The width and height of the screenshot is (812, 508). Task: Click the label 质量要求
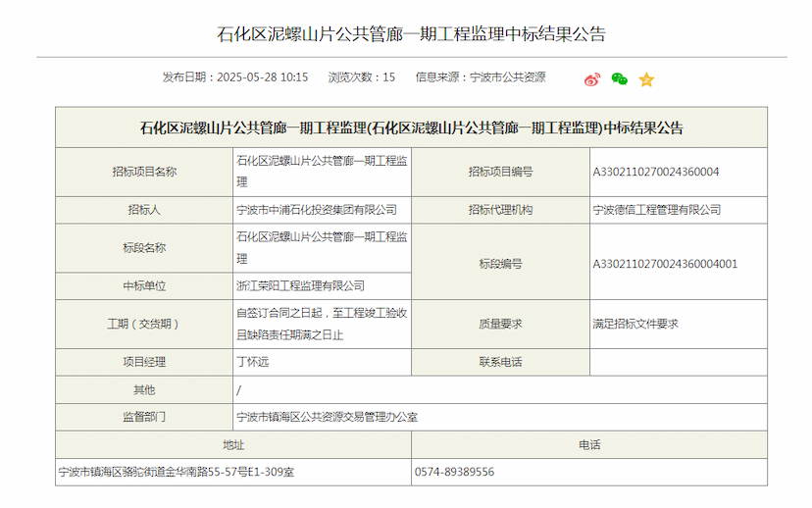(x=500, y=325)
